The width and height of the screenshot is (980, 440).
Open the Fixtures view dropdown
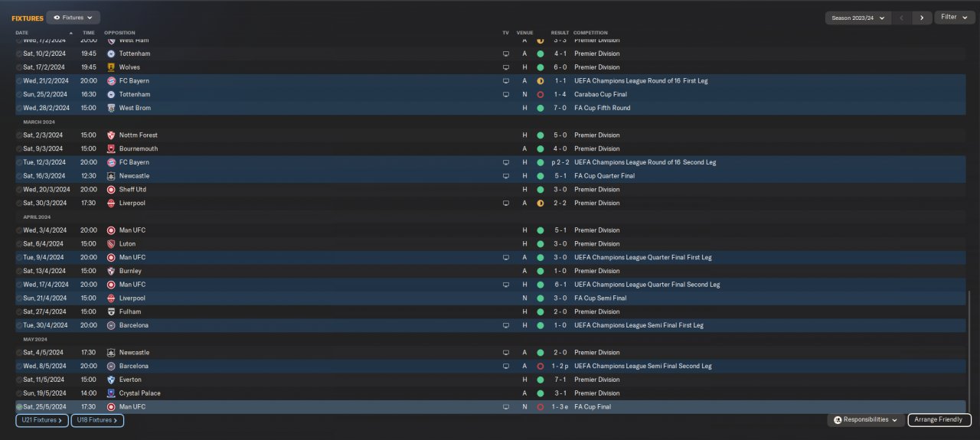coord(73,18)
